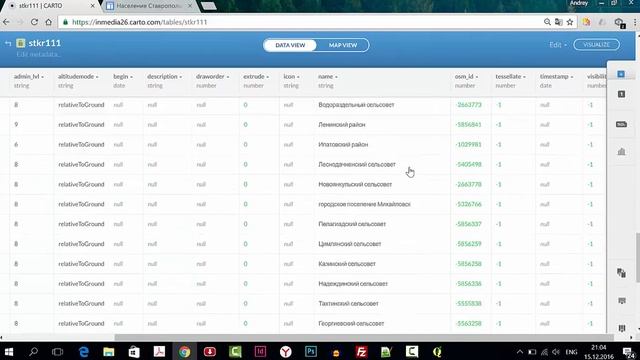Open merge datasets sidebar icon
The image size is (640, 360).
tap(621, 273)
